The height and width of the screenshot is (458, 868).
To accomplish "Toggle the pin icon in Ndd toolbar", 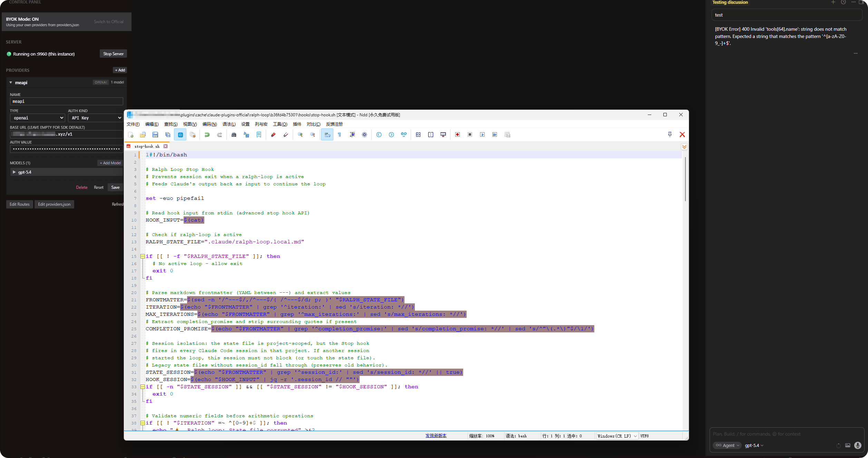I will coord(670,135).
